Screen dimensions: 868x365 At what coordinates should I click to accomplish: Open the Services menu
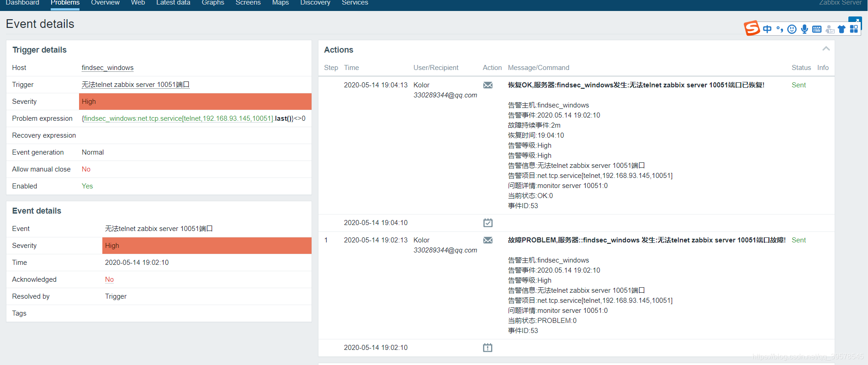tap(355, 3)
